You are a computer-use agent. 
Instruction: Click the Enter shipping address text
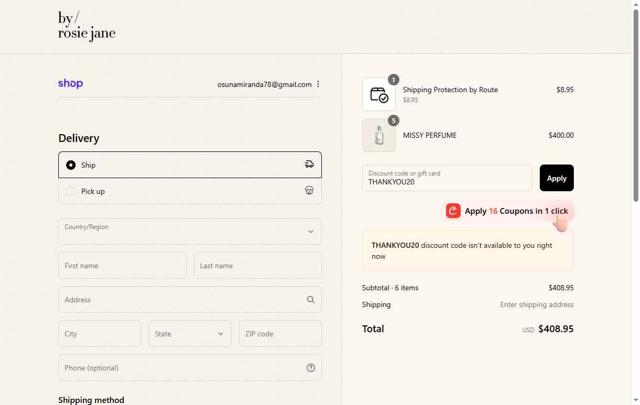[537, 305]
